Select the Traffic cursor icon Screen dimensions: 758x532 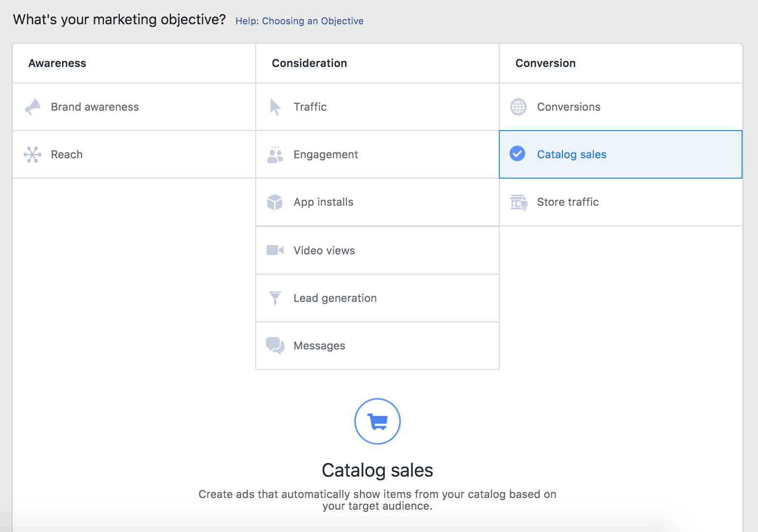(x=275, y=107)
